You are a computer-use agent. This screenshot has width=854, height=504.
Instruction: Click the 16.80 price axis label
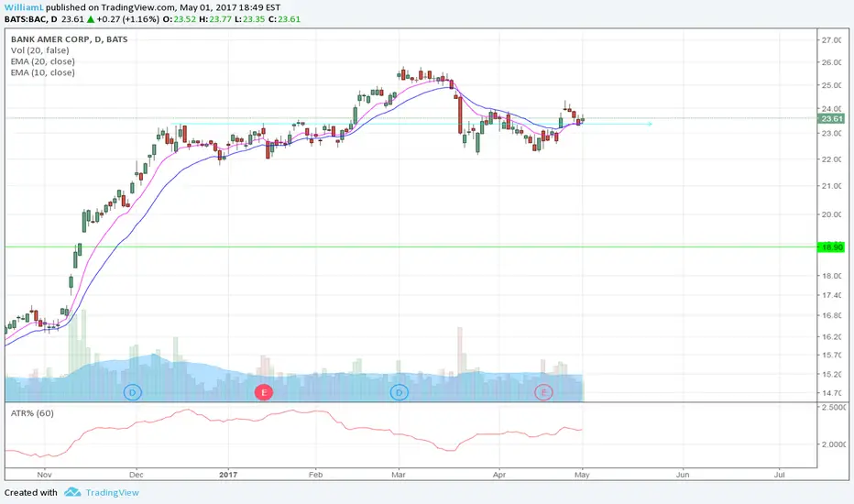832,315
